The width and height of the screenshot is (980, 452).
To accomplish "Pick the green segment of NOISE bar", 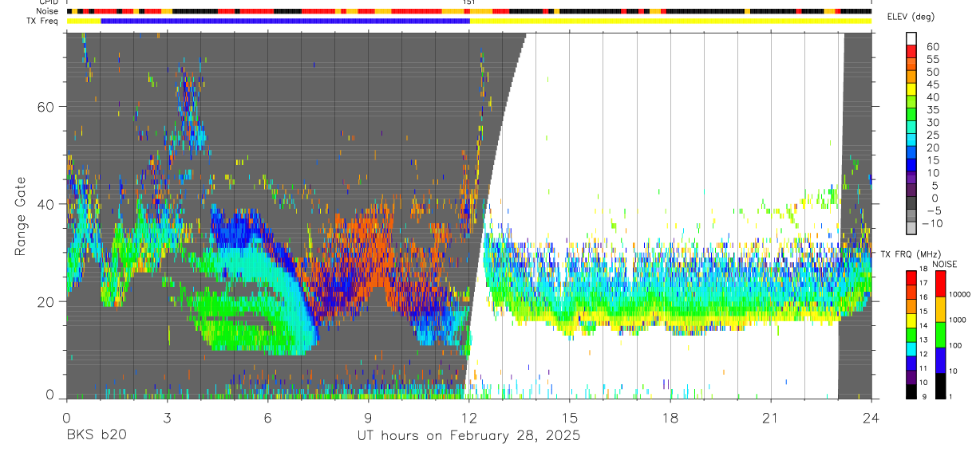I will click(x=940, y=334).
